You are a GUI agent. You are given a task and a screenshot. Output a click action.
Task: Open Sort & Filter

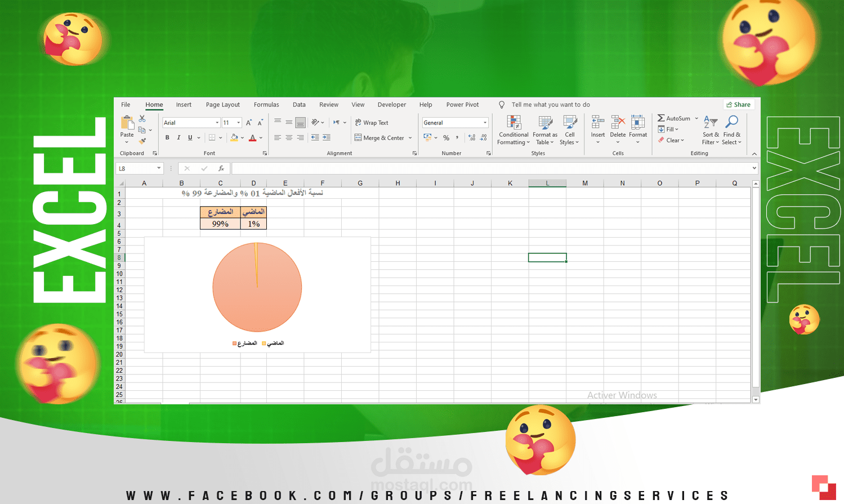point(711,130)
